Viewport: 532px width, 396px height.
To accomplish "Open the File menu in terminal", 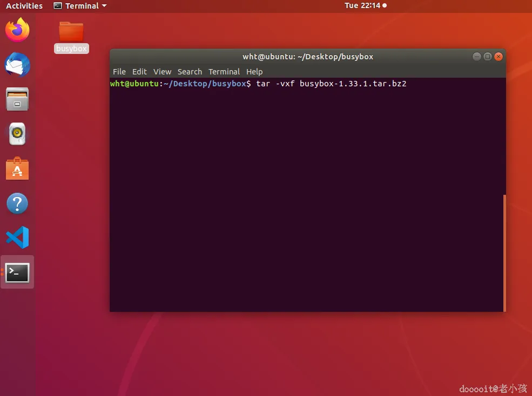I will click(119, 72).
